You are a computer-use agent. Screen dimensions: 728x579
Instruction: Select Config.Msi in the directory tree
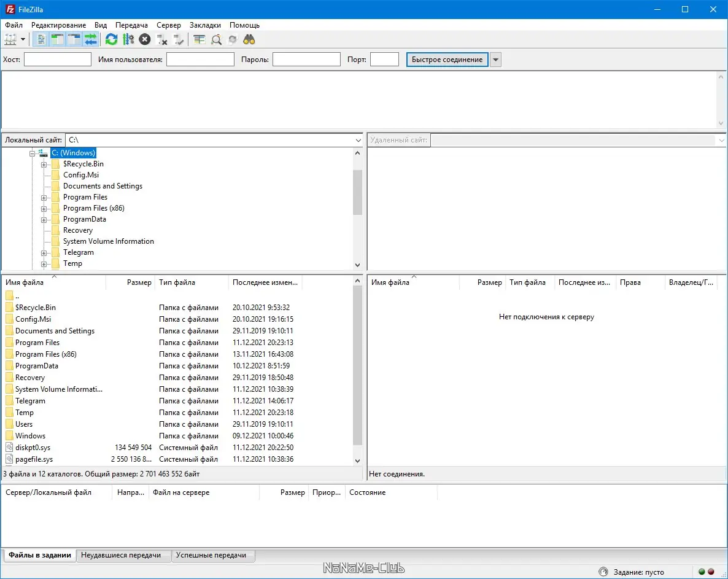click(81, 175)
